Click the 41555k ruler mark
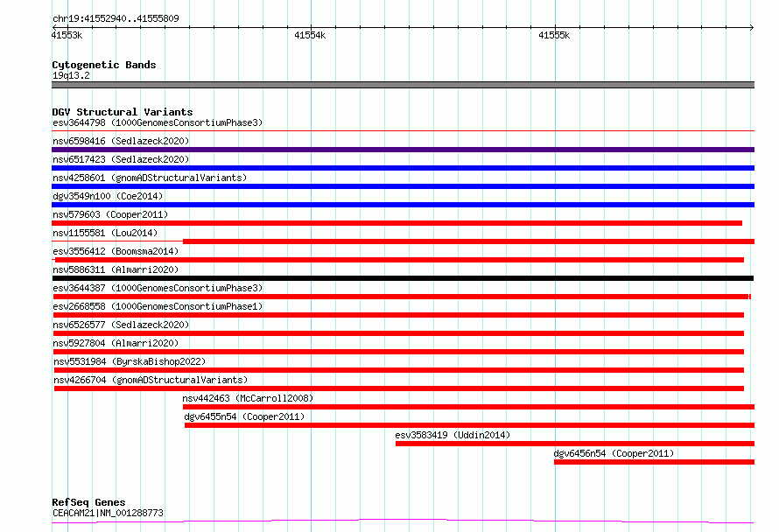The width and height of the screenshot is (779, 532). tap(554, 35)
